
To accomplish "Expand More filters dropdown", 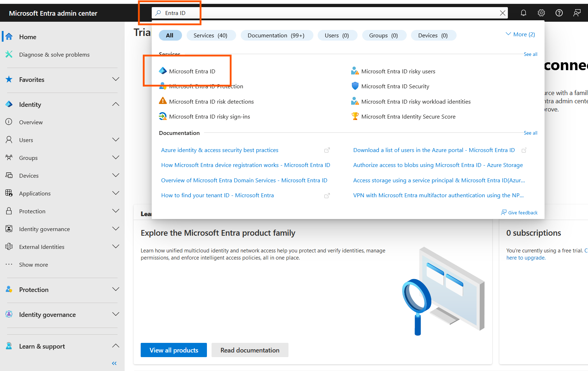I will (520, 35).
